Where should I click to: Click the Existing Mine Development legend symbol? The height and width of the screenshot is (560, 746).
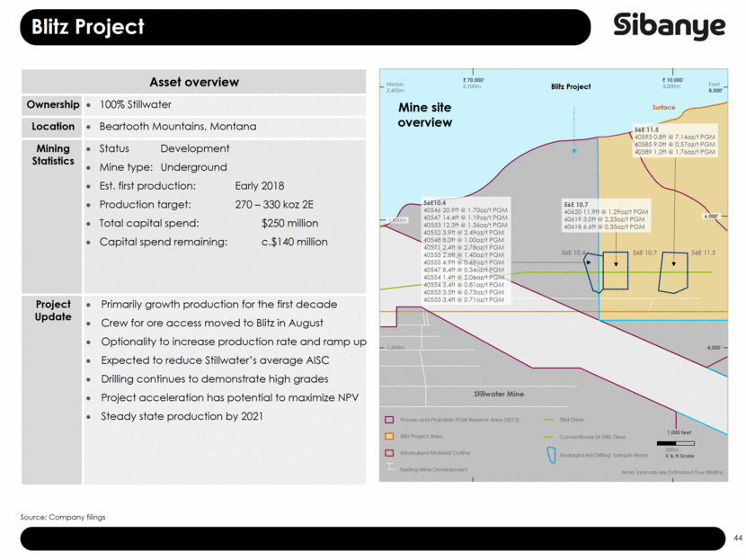tap(389, 469)
